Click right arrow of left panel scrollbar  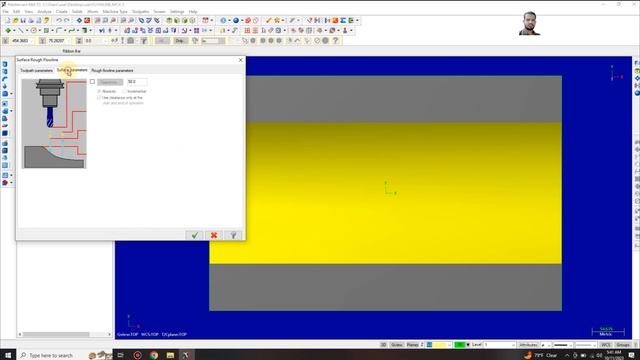click(x=109, y=334)
